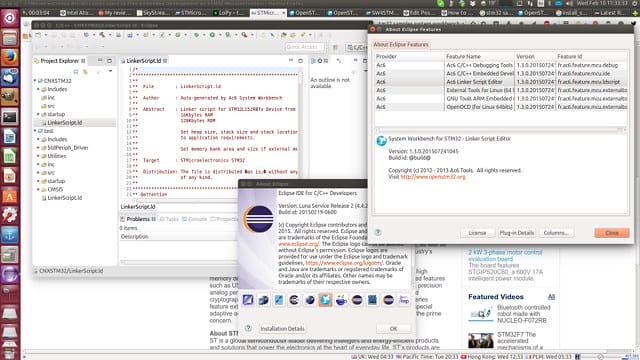Click Installation Details button
The width and height of the screenshot is (640, 360).
coord(282,329)
